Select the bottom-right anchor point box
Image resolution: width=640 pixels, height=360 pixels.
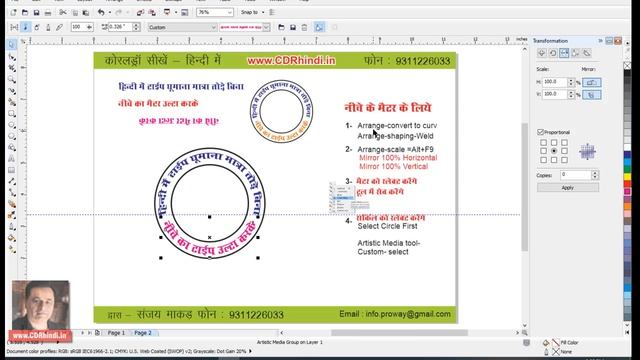pos(564,160)
